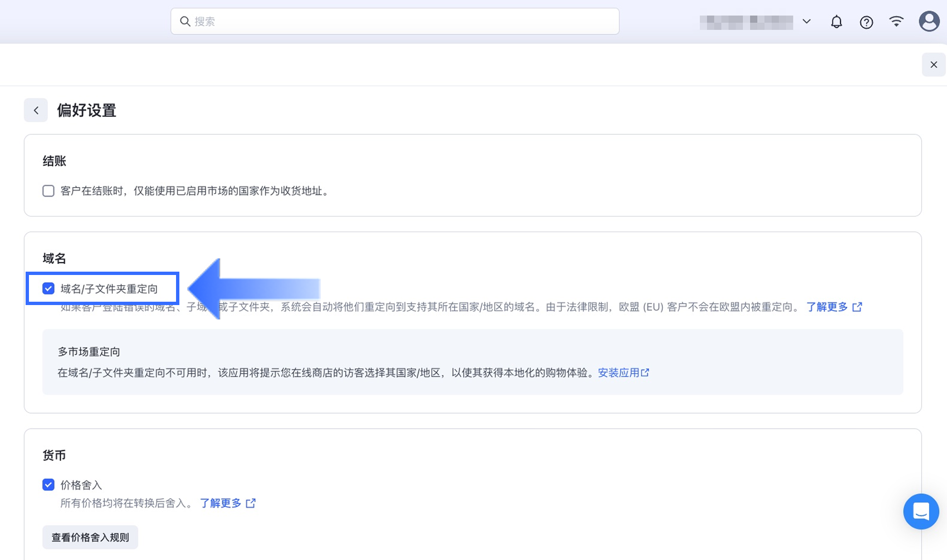The width and height of the screenshot is (947, 560).
Task: Open the help question mark icon
Action: click(866, 22)
